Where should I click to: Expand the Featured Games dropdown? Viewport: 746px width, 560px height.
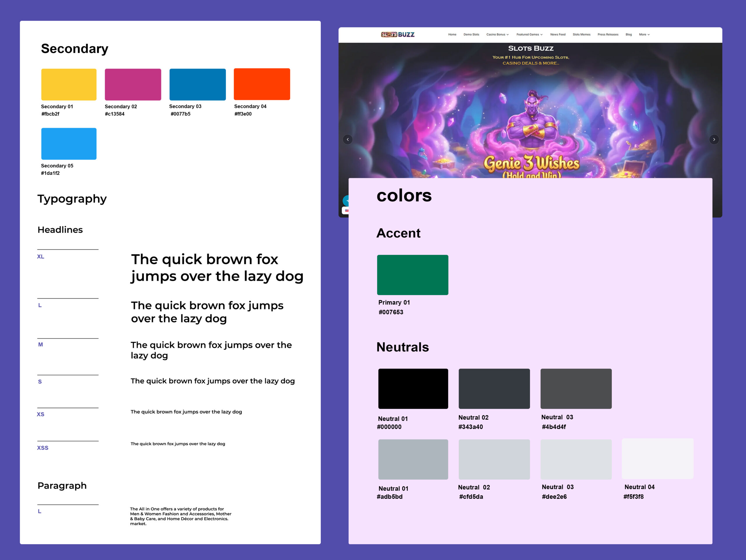529,34
